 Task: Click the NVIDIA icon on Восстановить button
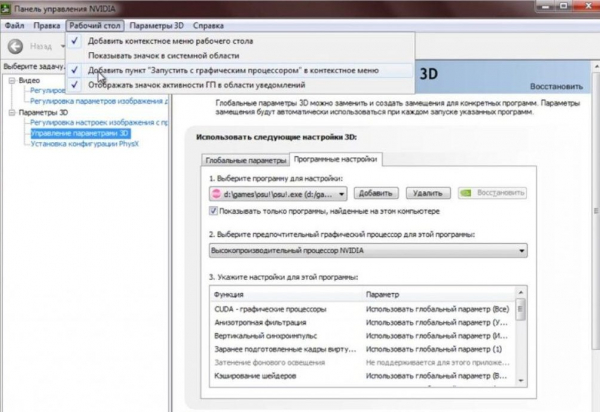(x=466, y=193)
